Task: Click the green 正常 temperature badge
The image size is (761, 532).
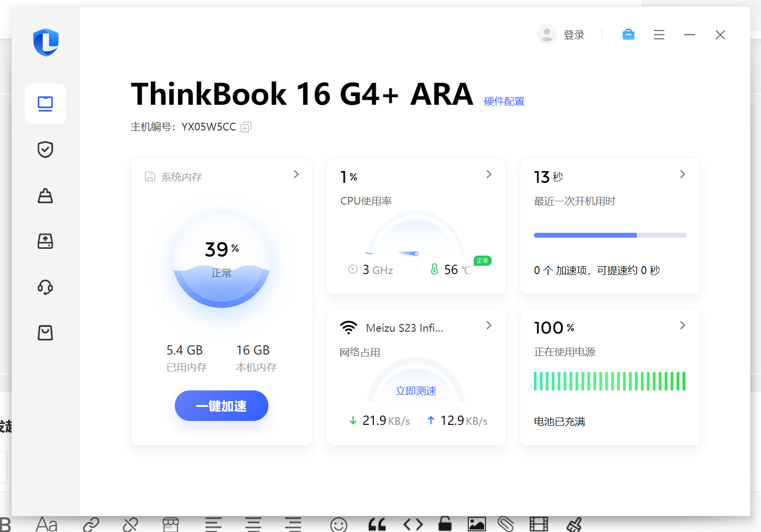Action: (x=482, y=261)
